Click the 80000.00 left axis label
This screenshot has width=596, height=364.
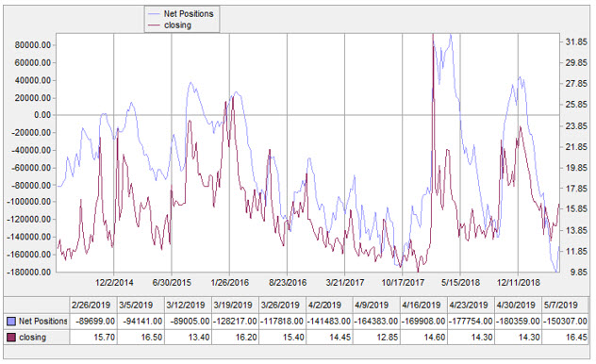tap(33, 45)
